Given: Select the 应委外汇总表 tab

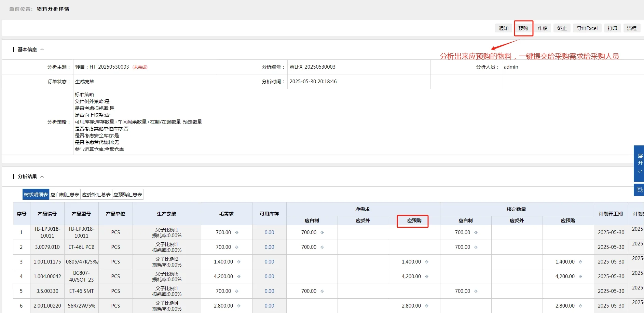Looking at the screenshot, I should pyautogui.click(x=96, y=195).
